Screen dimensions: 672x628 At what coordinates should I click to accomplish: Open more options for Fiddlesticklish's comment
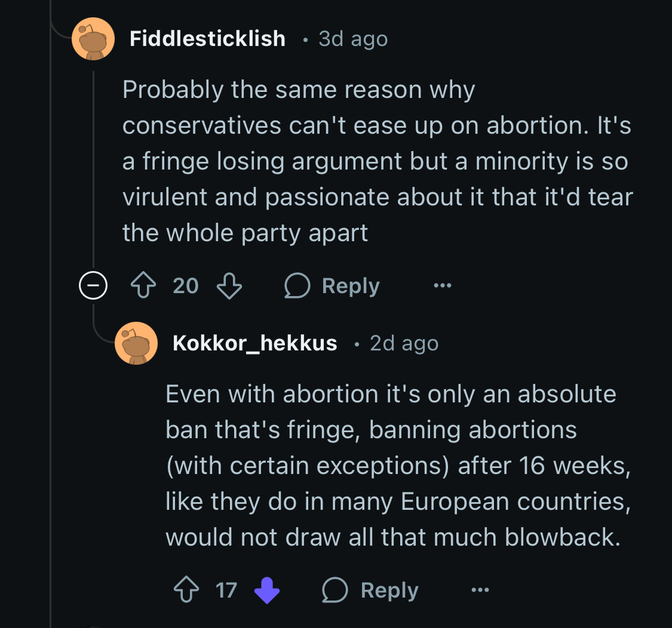tap(442, 285)
